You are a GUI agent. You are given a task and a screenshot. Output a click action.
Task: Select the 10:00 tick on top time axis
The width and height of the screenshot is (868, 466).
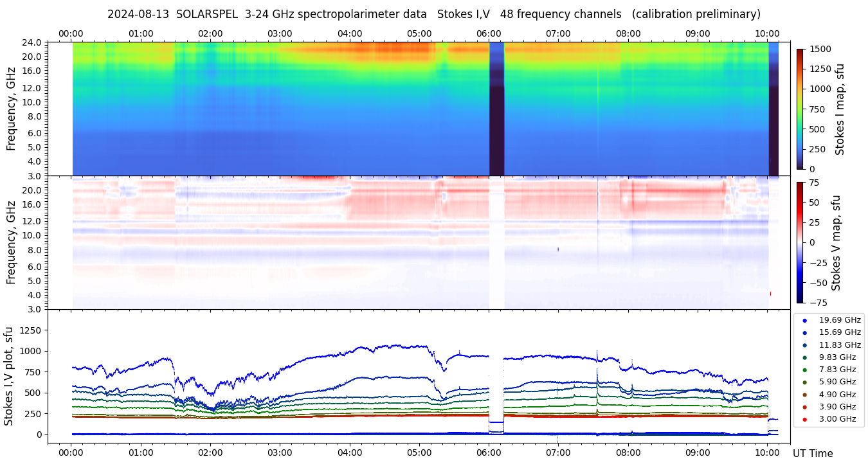point(767,33)
